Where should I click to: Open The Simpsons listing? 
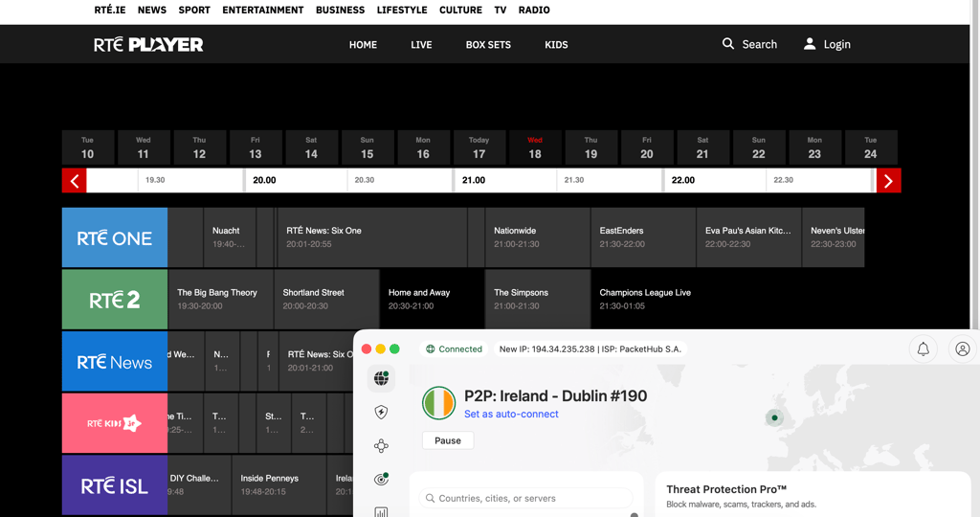click(x=538, y=300)
